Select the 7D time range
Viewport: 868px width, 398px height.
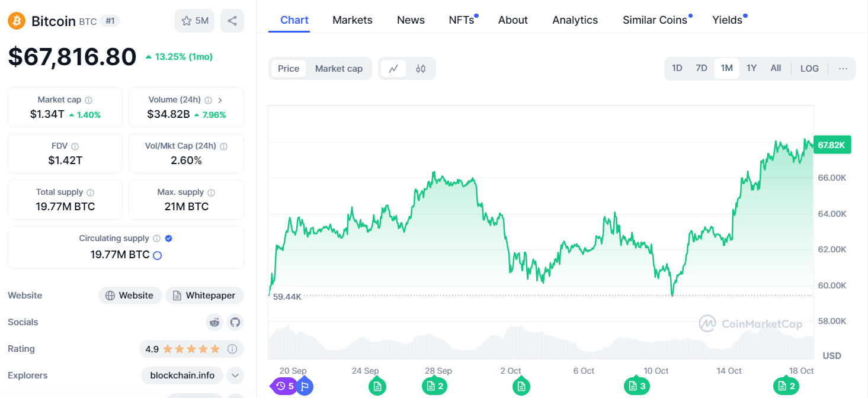pyautogui.click(x=702, y=68)
